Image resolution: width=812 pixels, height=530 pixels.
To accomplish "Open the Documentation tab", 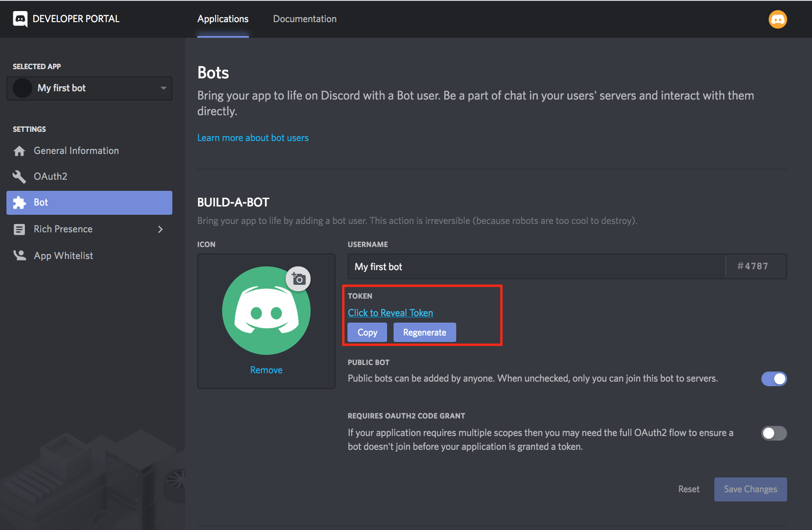I will [305, 19].
